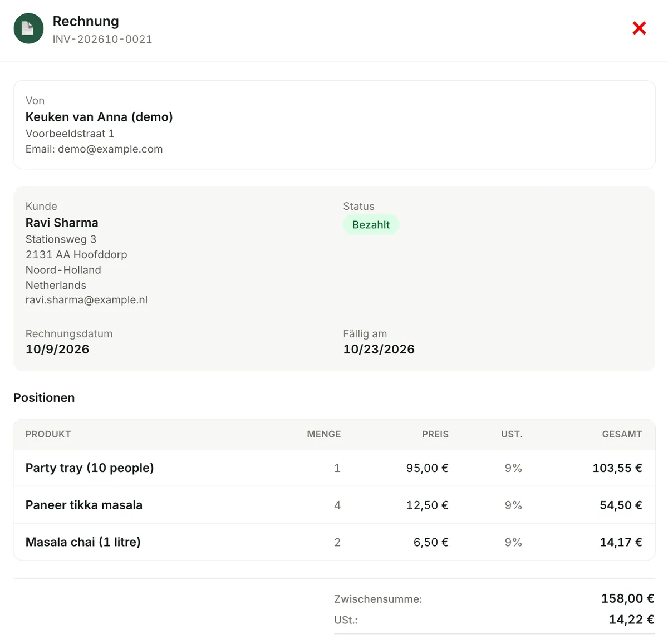Select the Bezahlt status badge

point(371,225)
